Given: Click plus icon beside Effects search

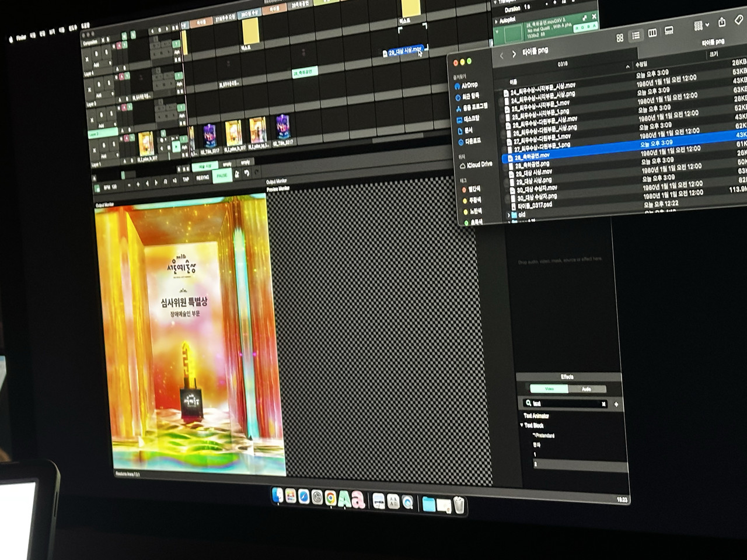Looking at the screenshot, I should tap(616, 404).
